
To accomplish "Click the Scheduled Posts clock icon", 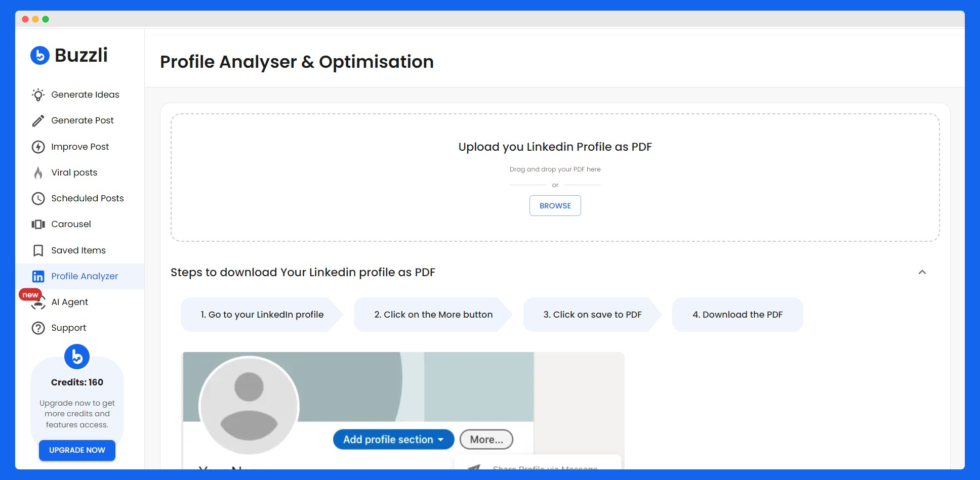I will click(38, 198).
